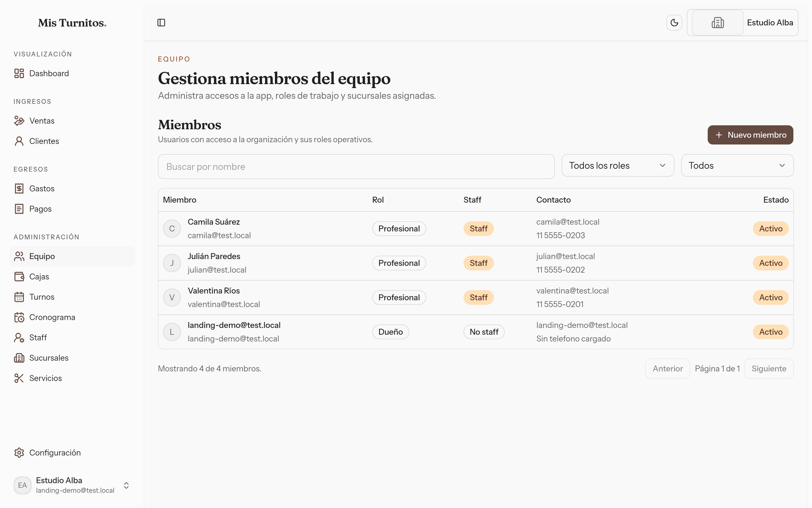Viewport: 812px width, 508px height.
Task: Click the Staff user-gear icon
Action: tap(19, 337)
